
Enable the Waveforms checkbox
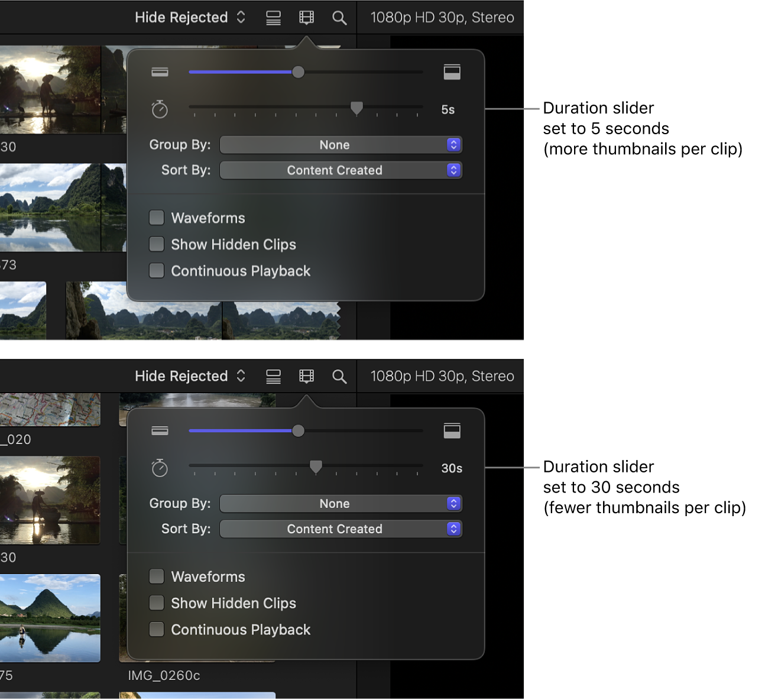click(157, 218)
